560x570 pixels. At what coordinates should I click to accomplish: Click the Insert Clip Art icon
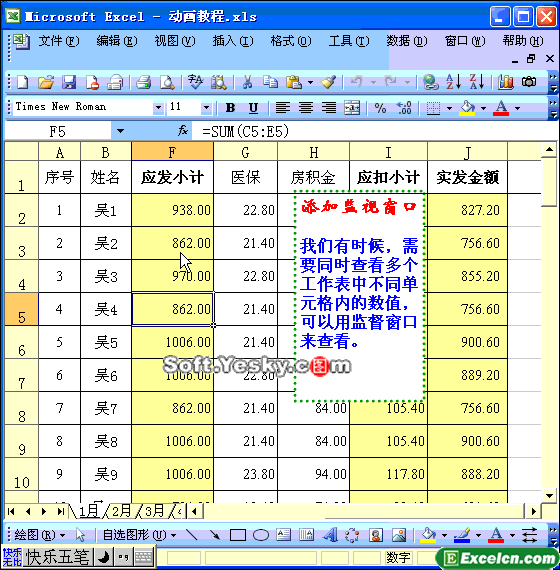click(x=376, y=534)
